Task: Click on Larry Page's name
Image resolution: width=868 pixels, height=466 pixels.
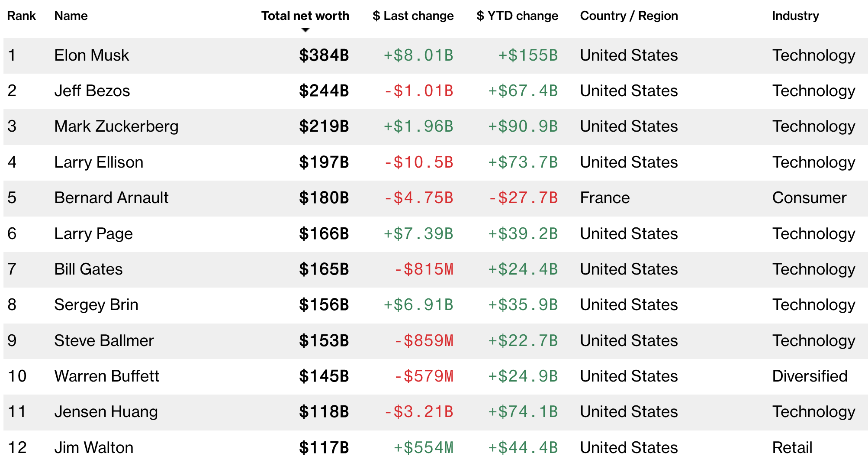Action: pyautogui.click(x=93, y=234)
